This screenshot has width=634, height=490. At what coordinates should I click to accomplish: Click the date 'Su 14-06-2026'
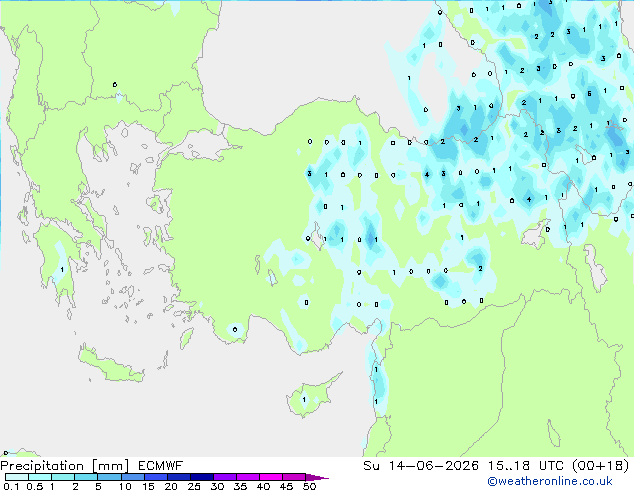click(x=421, y=466)
